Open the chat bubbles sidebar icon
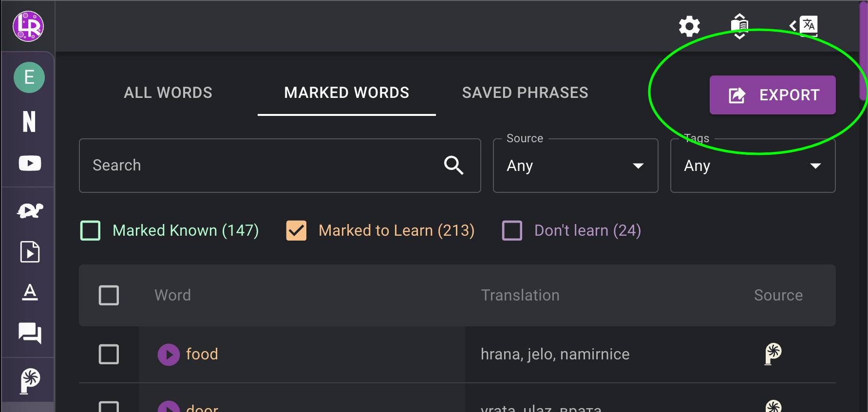 (x=30, y=334)
